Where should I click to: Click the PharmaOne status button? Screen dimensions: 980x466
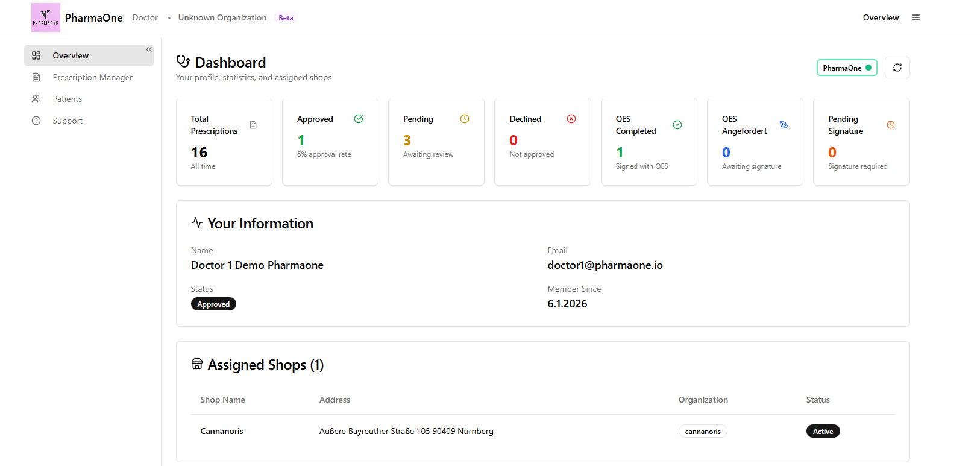846,68
